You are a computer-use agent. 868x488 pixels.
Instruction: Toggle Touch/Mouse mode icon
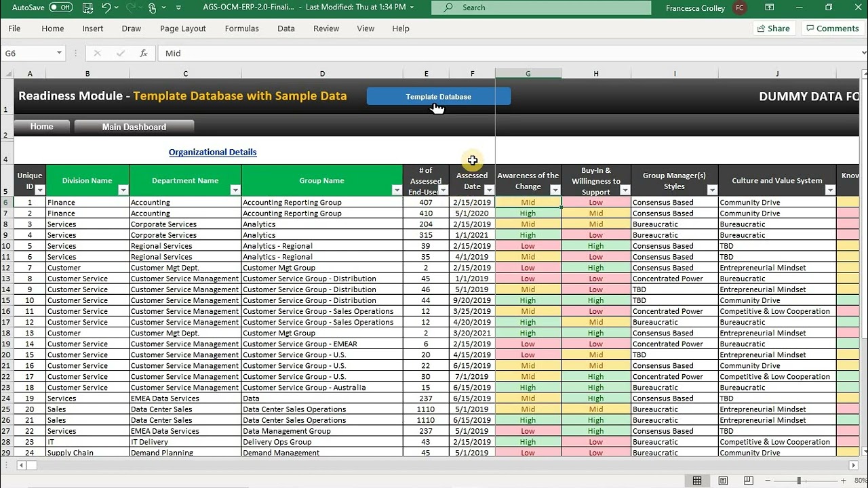click(x=152, y=7)
